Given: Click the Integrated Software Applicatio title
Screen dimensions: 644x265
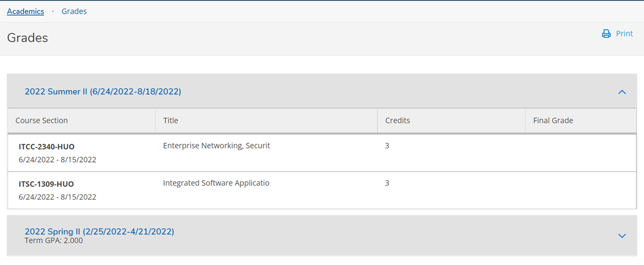Looking at the screenshot, I should point(216,183).
